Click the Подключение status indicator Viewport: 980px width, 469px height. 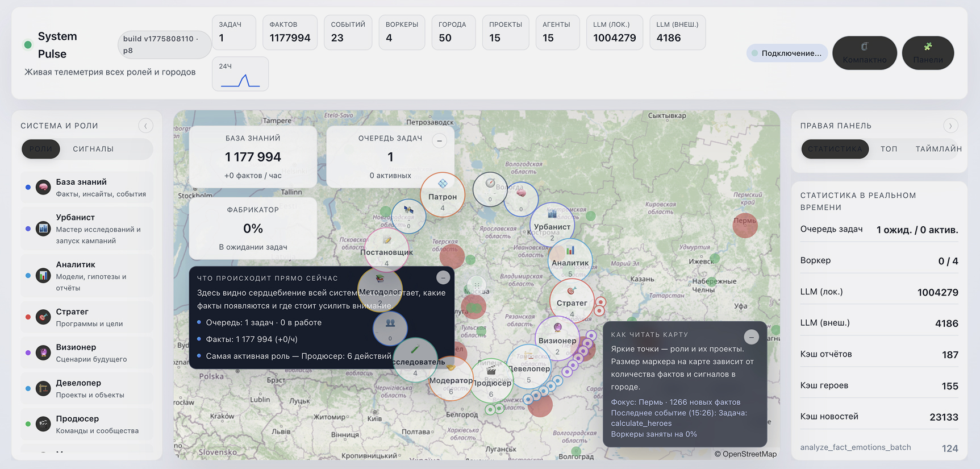tap(787, 53)
